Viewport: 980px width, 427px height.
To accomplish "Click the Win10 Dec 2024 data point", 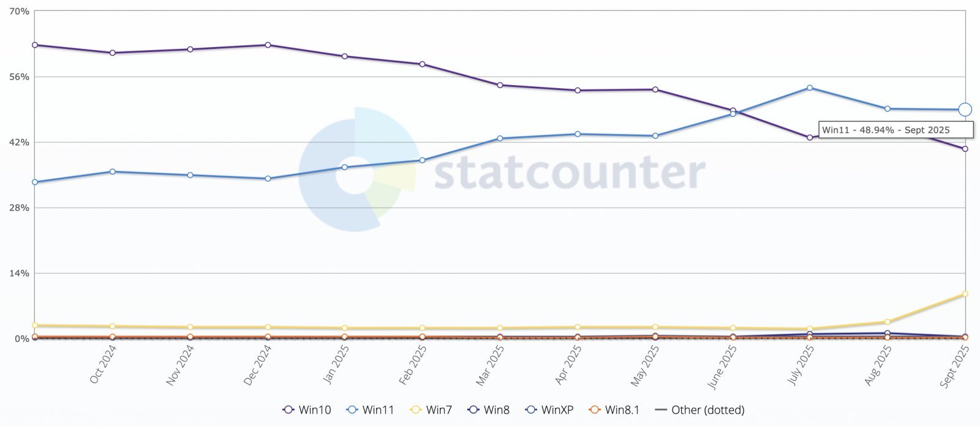I will click(268, 45).
